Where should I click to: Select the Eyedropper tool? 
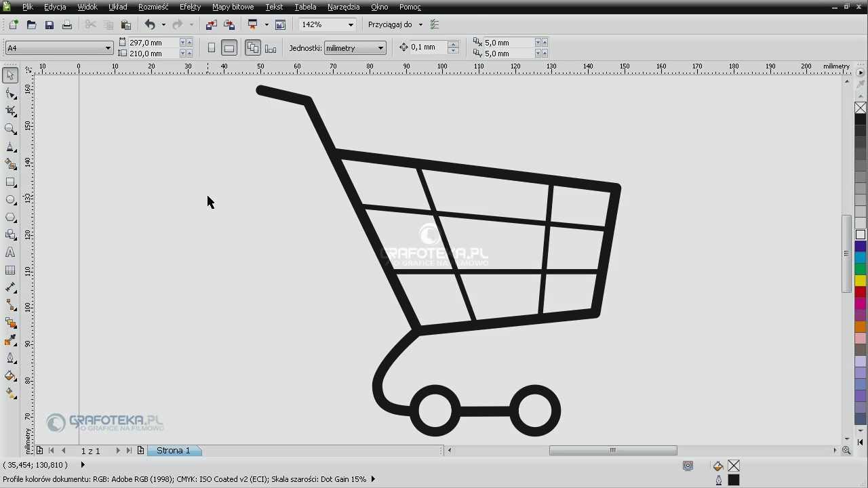(10, 341)
